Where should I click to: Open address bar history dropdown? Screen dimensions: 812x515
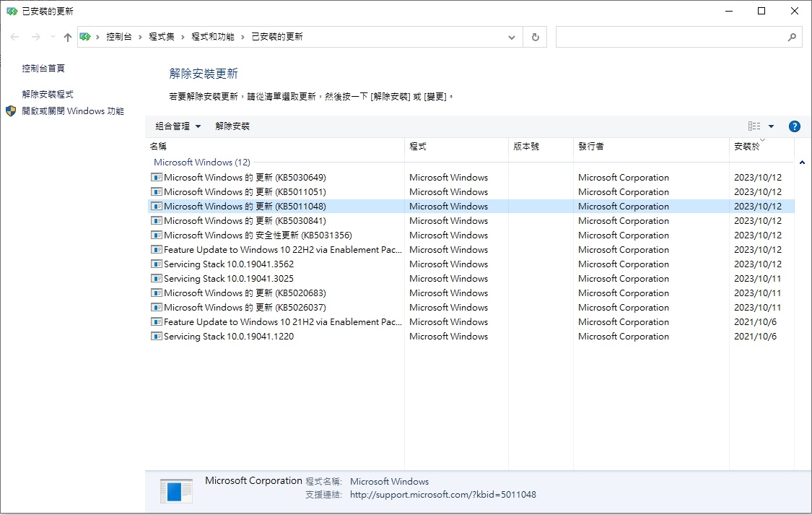pos(512,38)
